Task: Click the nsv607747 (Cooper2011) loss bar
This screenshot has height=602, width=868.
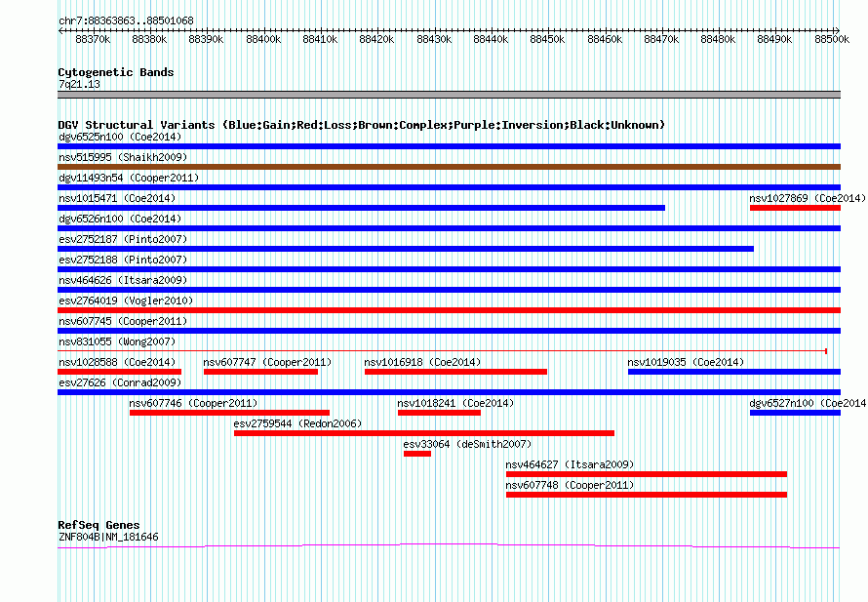Action: coord(260,372)
